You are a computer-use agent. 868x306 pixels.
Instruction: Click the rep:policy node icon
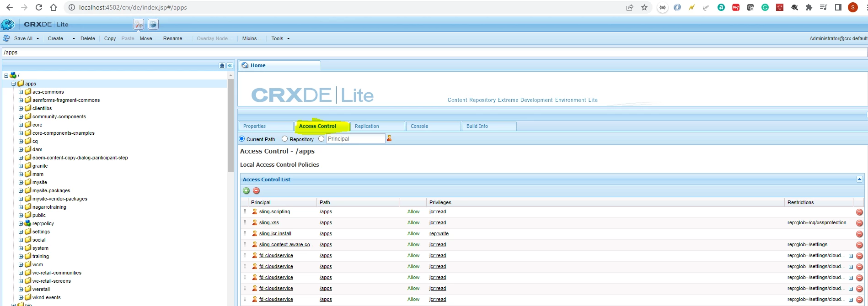click(28, 223)
